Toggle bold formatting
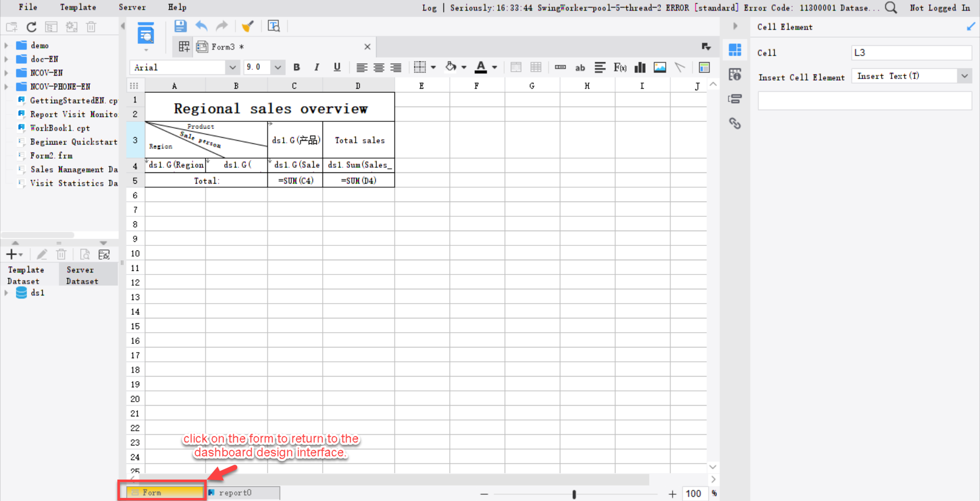 (x=297, y=67)
